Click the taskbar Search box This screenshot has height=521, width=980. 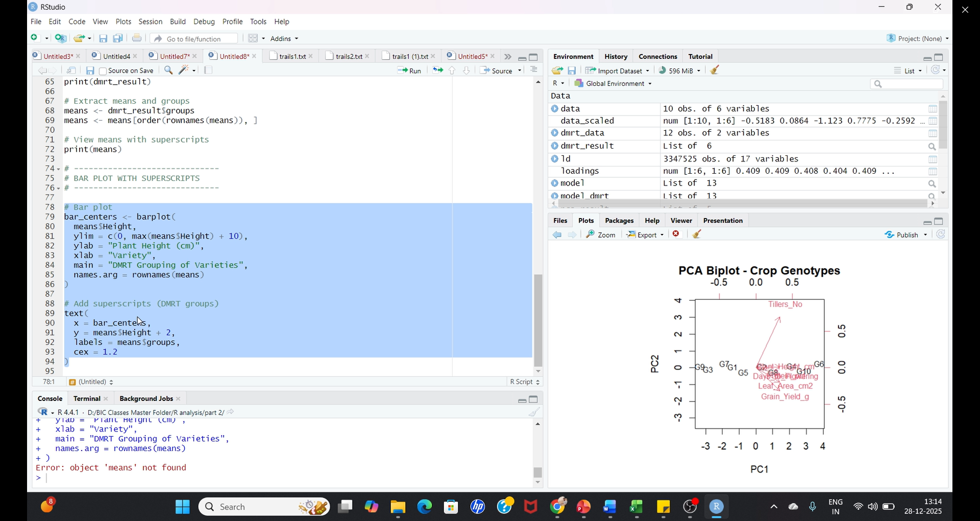tap(264, 507)
